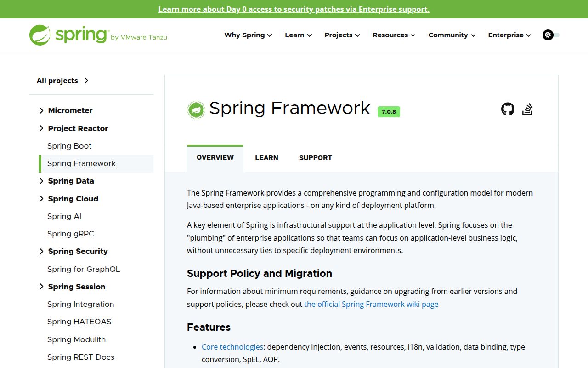
Task: Open the Enterprise dropdown menu
Action: (510, 35)
